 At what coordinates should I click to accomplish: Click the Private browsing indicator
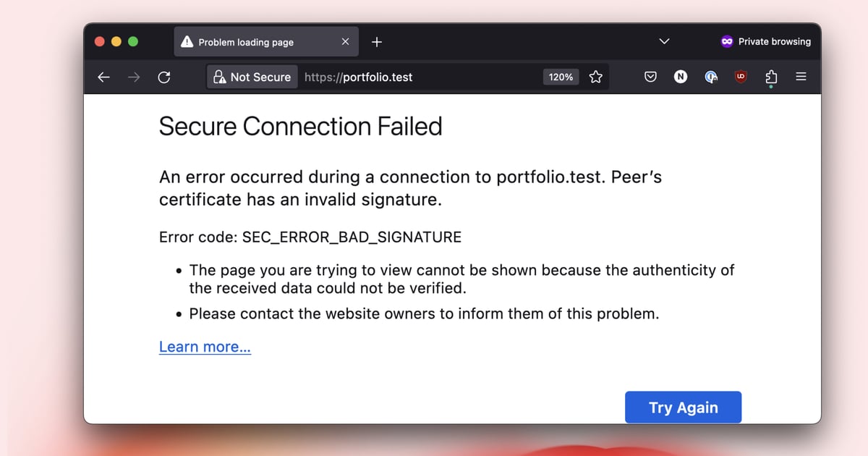click(766, 42)
